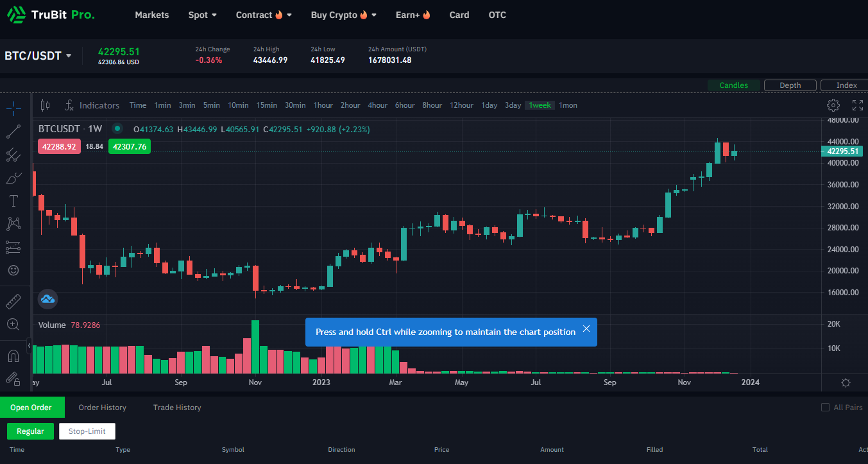
Task: Toggle lock all drawing tools
Action: pos(13,379)
